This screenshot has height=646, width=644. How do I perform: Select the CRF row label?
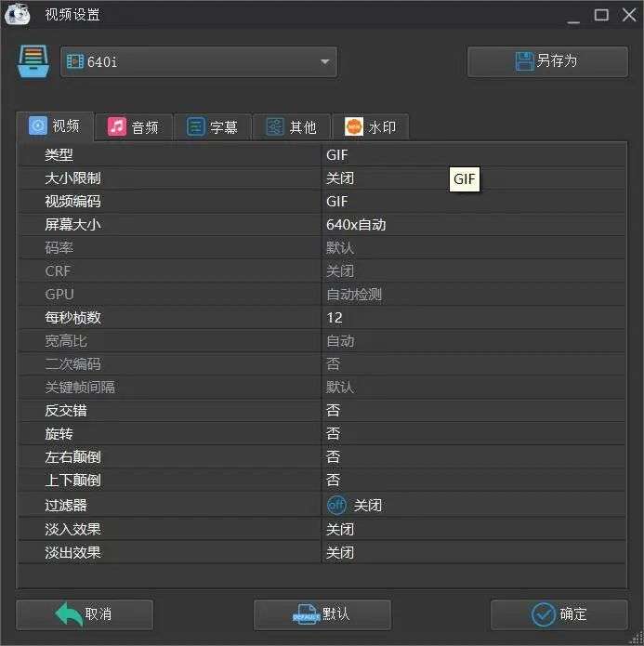click(58, 271)
